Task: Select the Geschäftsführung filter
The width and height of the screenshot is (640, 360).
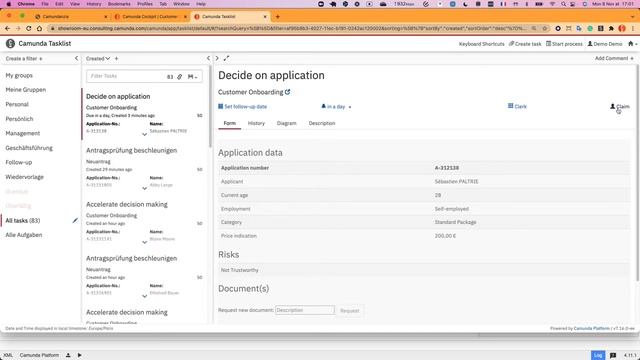Action: [x=29, y=148]
